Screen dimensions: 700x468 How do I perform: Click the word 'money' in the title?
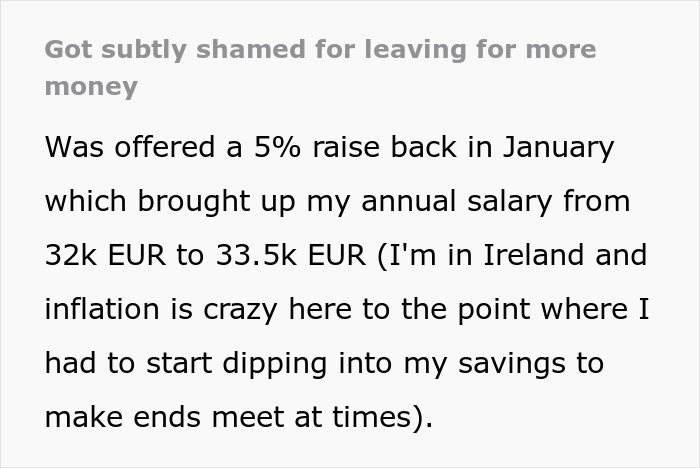(91, 87)
